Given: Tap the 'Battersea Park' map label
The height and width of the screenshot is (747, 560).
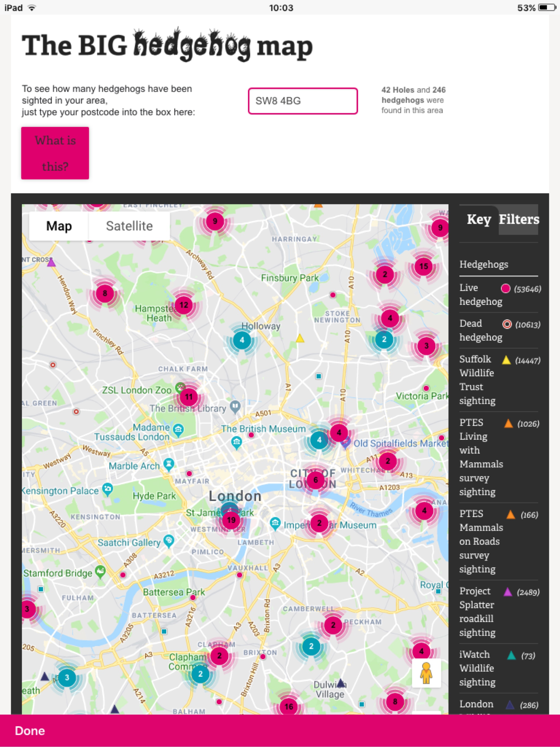Looking at the screenshot, I should pos(174,592).
